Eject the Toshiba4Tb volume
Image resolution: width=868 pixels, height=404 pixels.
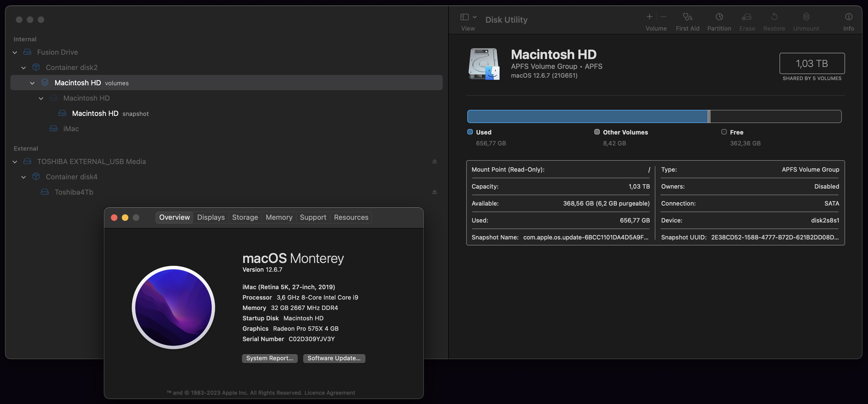pos(434,192)
